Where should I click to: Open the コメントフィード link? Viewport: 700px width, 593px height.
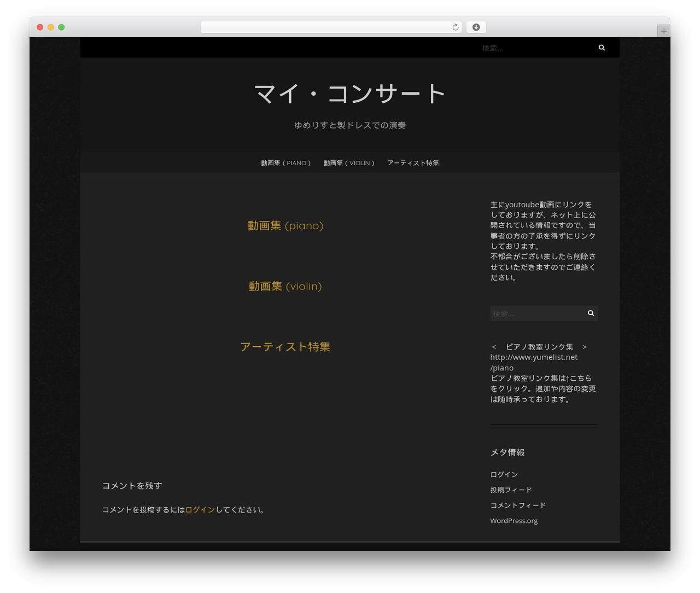tap(518, 505)
